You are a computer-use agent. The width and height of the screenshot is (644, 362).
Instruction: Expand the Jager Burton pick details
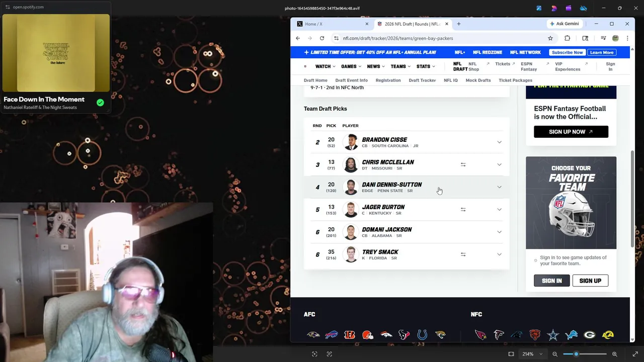coord(499,209)
